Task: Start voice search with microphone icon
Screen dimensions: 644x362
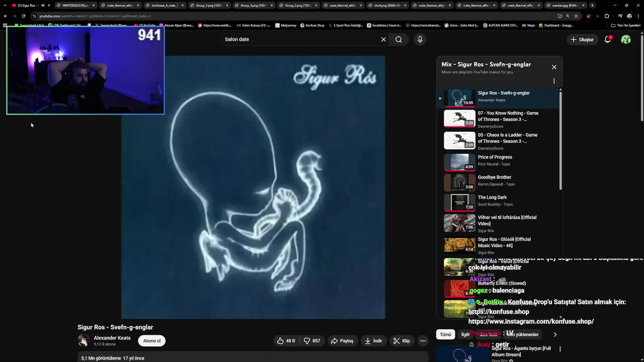Action: click(x=420, y=39)
